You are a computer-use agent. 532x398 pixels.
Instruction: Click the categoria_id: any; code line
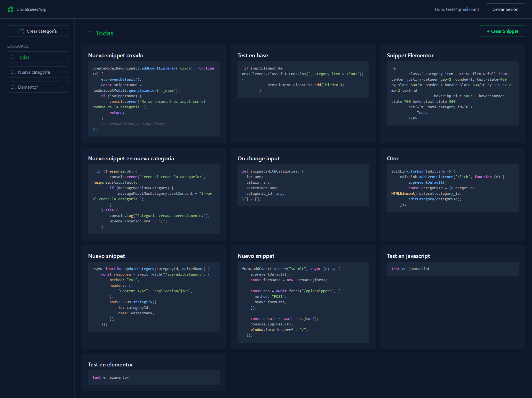click(x=265, y=194)
